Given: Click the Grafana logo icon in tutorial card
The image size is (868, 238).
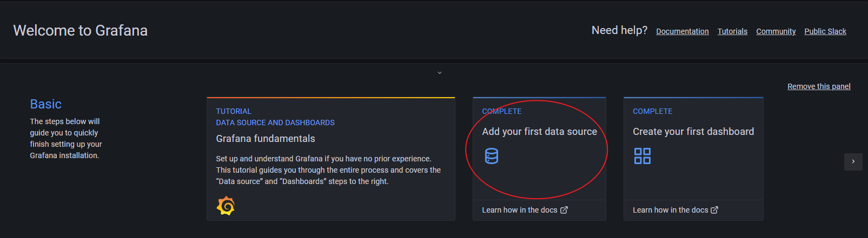Looking at the screenshot, I should (x=226, y=206).
